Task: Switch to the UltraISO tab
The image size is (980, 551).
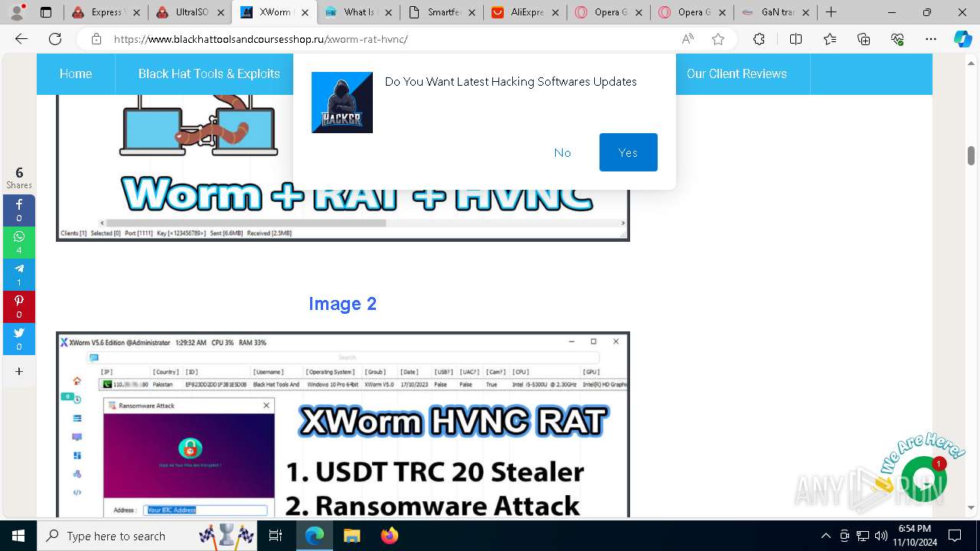Action: (190, 12)
